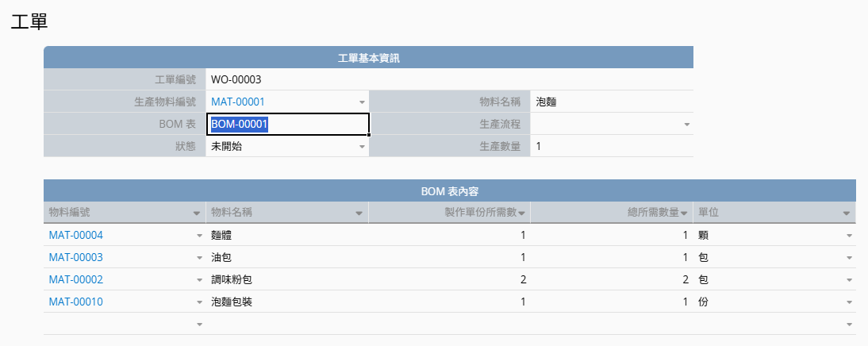Viewport: 868px width, 346px height.
Task: Click the BOM 表 input field
Action: coord(287,125)
